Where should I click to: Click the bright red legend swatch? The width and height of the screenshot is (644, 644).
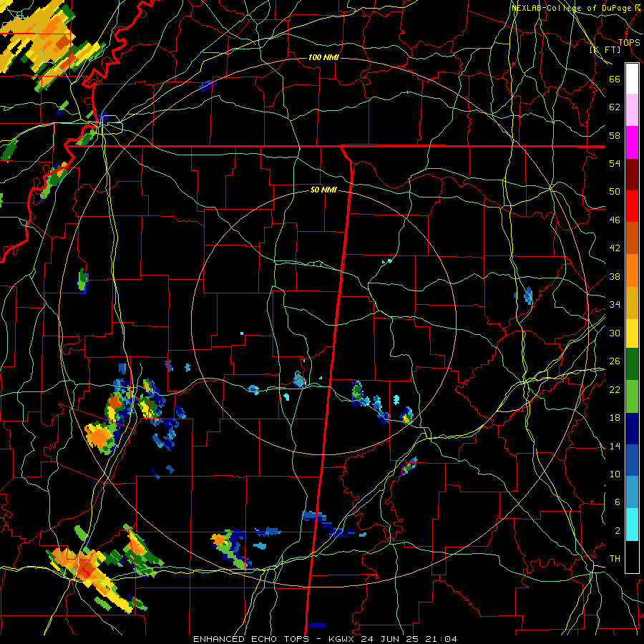pos(632,206)
